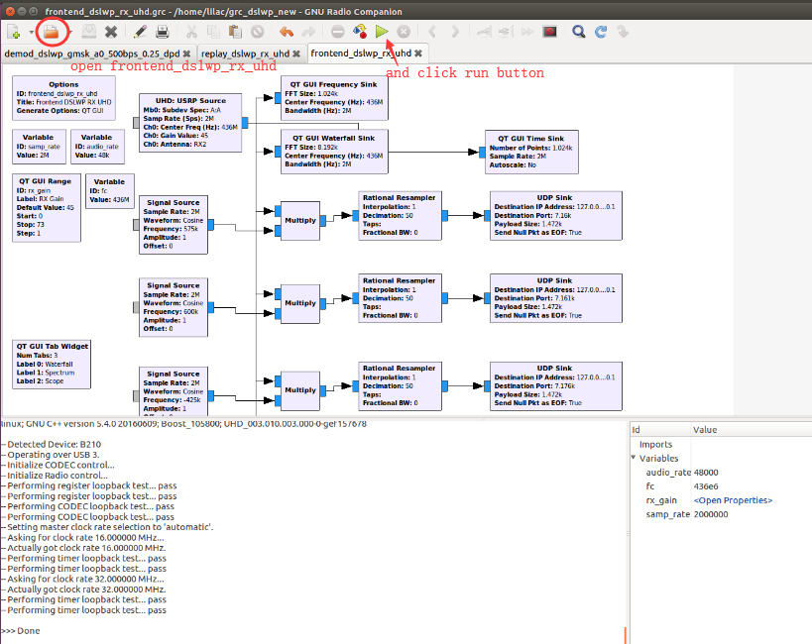812x644 pixels.
Task: Switch to replay_dslwp_rx_uhd tab
Action: click(x=245, y=54)
